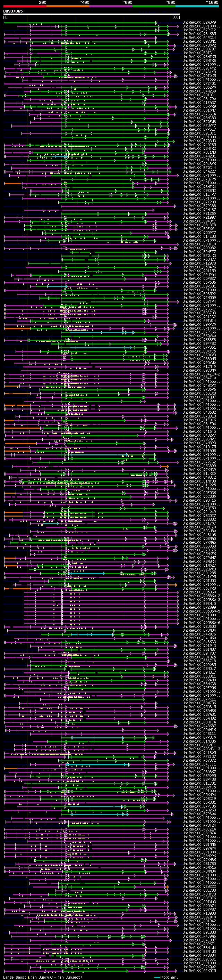
Task: Choose hit UniRef100_A1KR25
Action: [x=199, y=485]
